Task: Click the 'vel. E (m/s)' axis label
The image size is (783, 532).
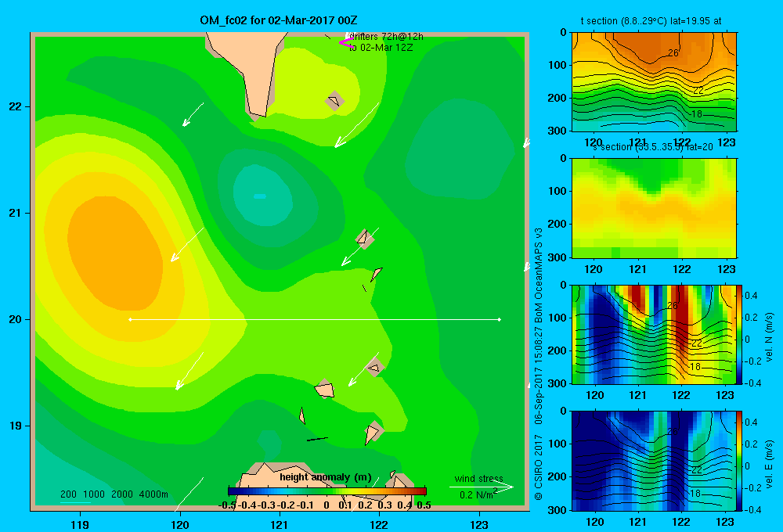Action: pos(769,464)
